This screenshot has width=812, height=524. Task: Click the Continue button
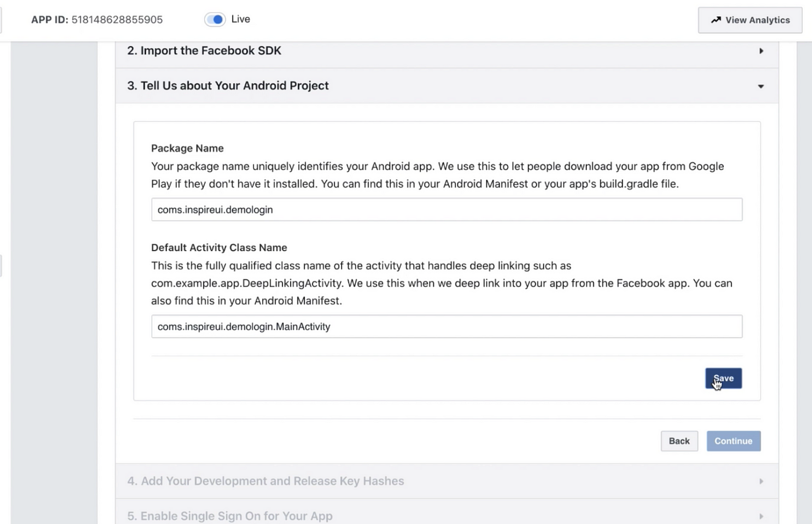(733, 441)
